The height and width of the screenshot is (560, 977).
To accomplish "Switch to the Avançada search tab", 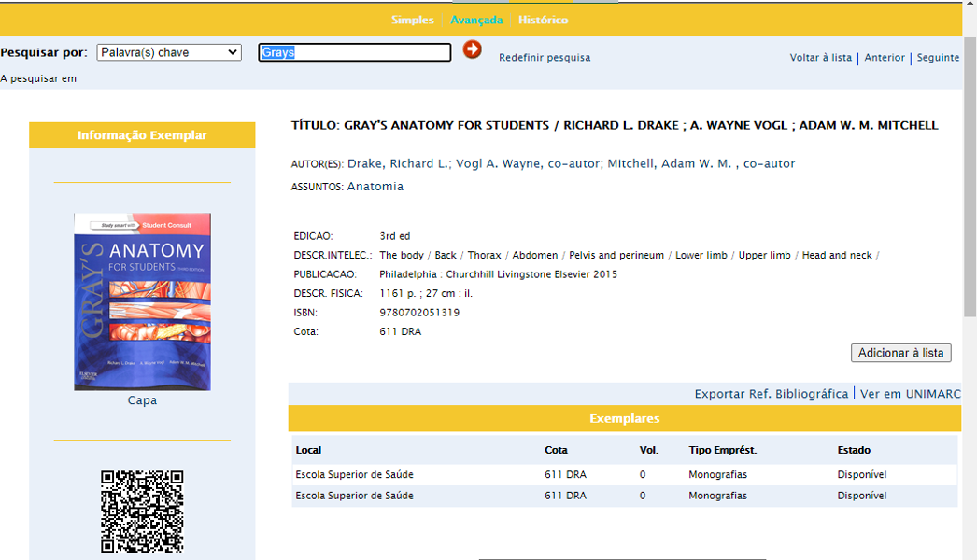I will (476, 20).
